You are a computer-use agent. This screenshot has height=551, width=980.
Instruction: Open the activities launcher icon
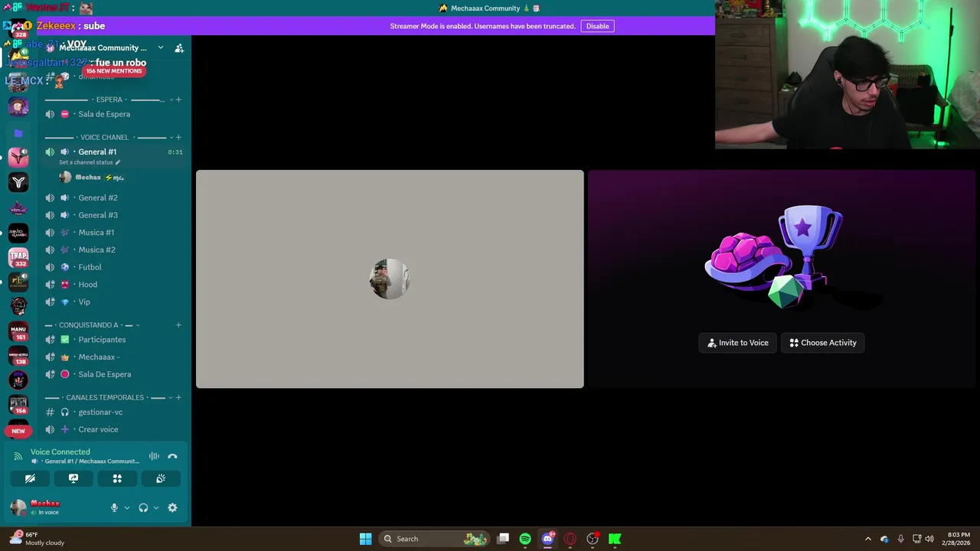(117, 478)
